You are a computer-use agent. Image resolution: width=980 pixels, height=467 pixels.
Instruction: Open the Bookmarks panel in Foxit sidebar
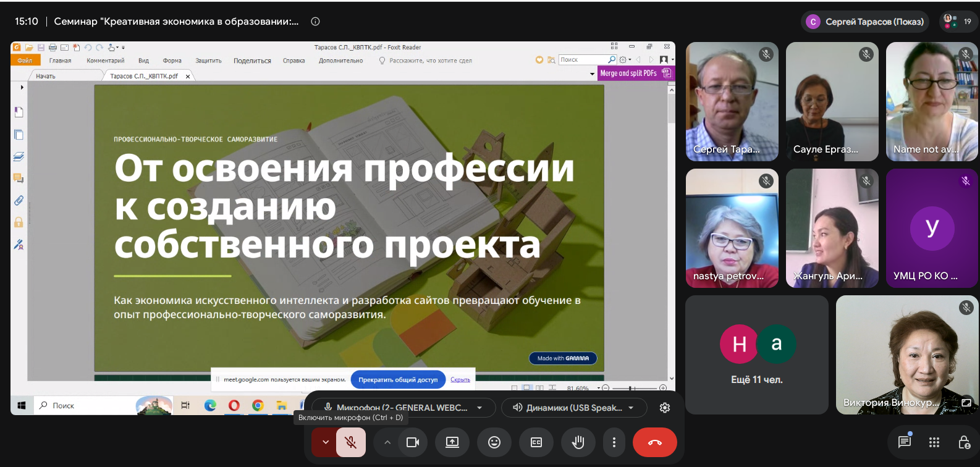click(19, 112)
